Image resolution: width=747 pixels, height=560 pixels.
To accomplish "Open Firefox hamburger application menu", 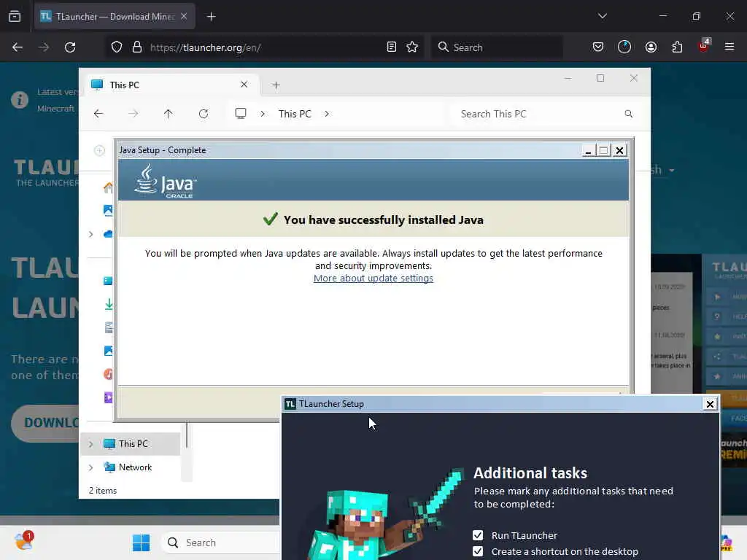I will pos(729,47).
